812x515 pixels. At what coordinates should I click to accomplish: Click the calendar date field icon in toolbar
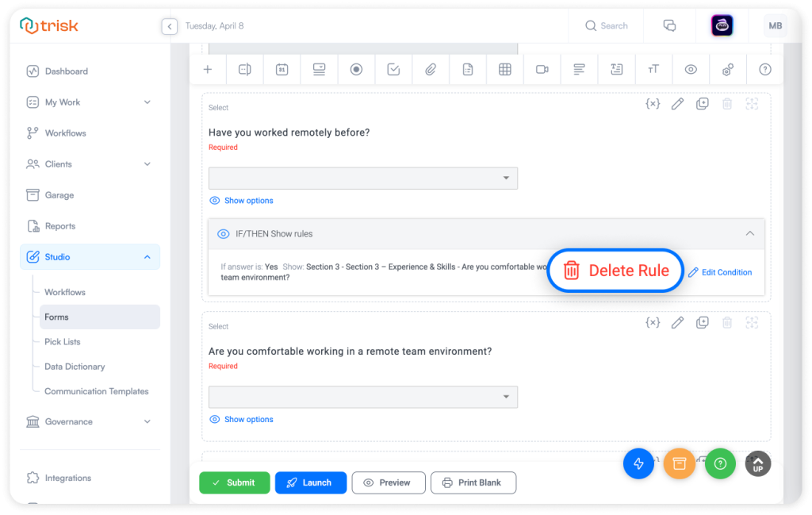(x=282, y=70)
